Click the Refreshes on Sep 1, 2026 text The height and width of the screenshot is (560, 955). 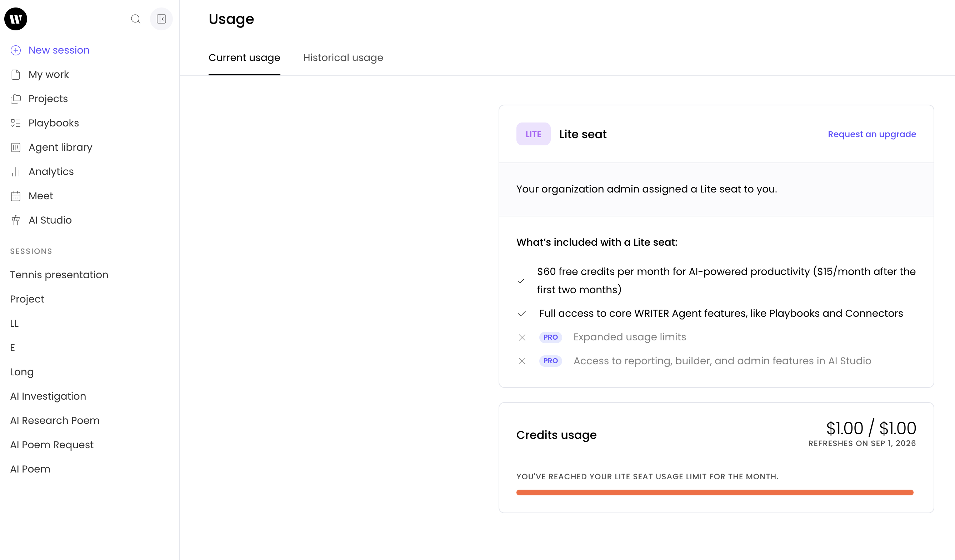[862, 443]
